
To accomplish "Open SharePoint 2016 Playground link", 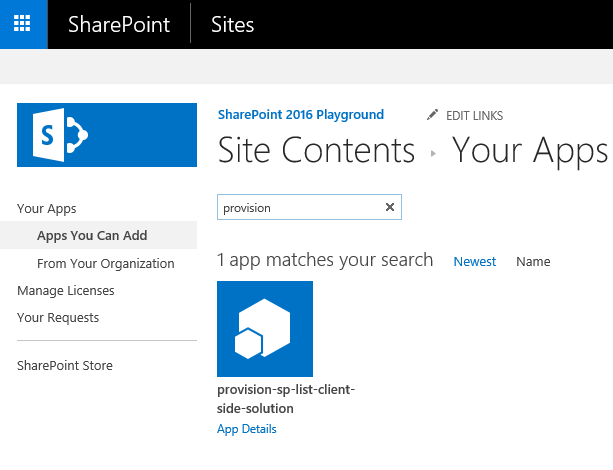I will click(301, 115).
